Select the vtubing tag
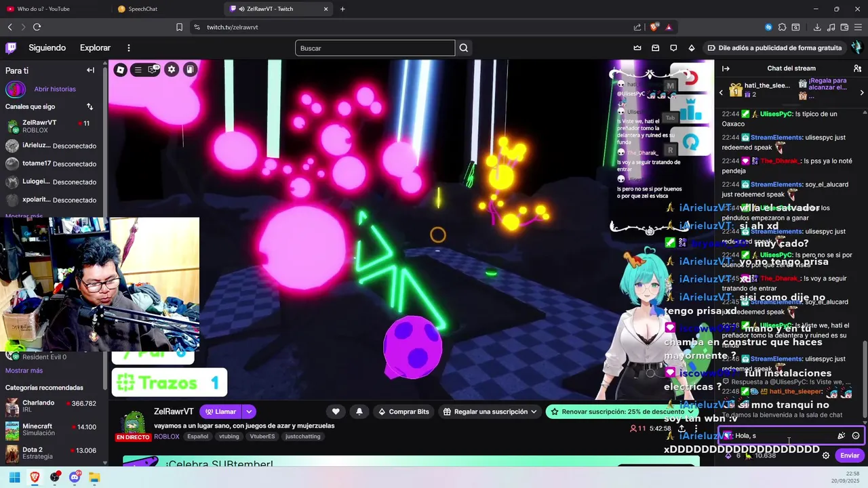Screen dimensions: 868x488 229,436
